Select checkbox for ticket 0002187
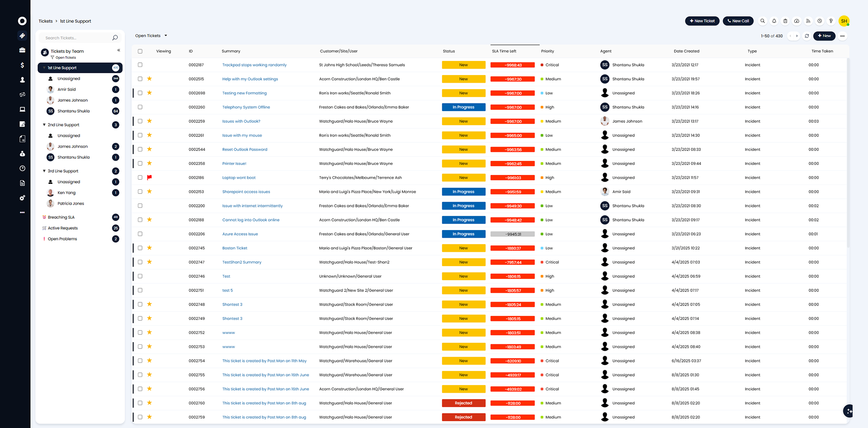This screenshot has width=868, height=428. [x=140, y=65]
